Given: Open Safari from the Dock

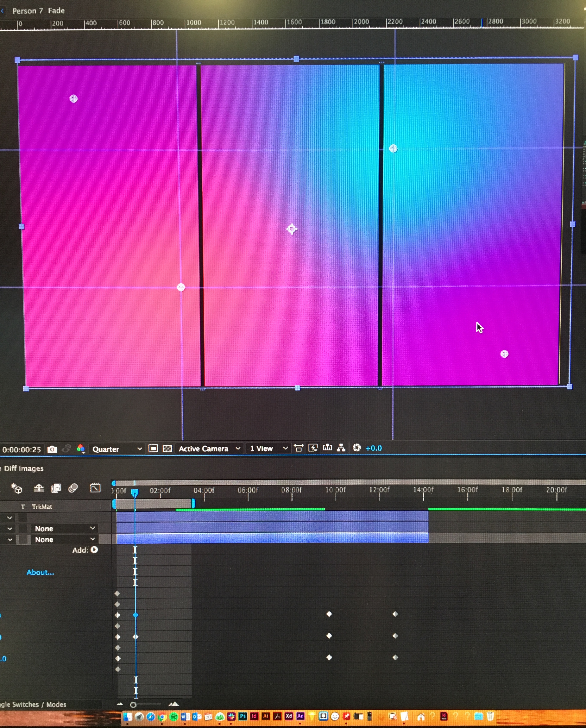Looking at the screenshot, I should pyautogui.click(x=151, y=717).
